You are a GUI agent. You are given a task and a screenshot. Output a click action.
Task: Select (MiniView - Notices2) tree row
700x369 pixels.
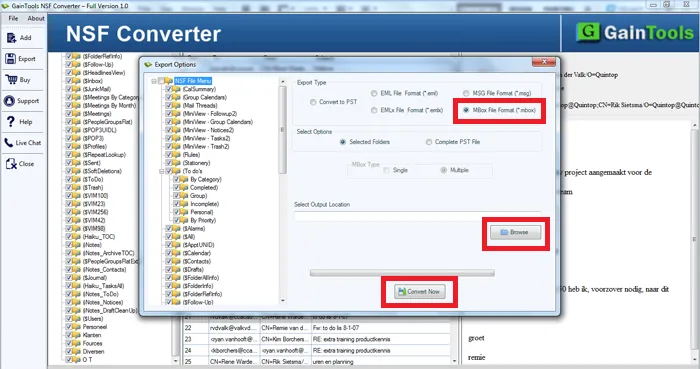[208, 130]
